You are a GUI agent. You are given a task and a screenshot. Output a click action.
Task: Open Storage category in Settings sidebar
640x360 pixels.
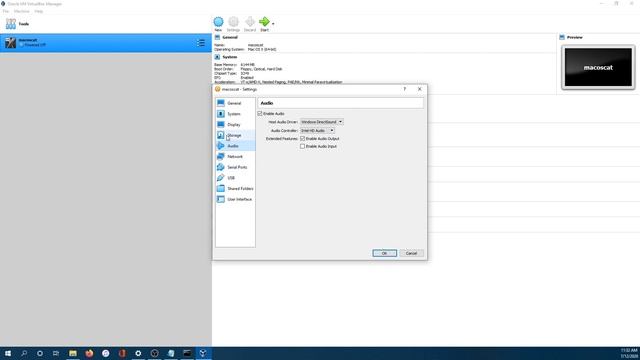click(x=235, y=135)
